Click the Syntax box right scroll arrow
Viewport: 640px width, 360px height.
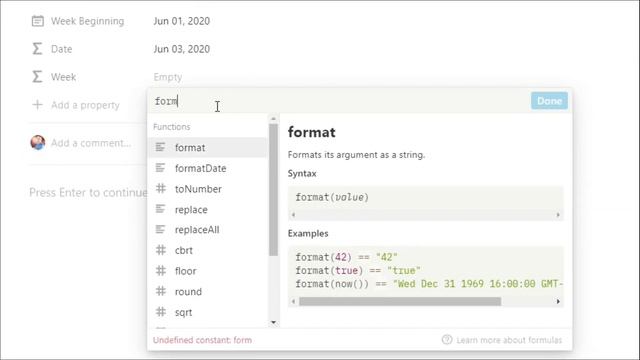[x=558, y=215]
